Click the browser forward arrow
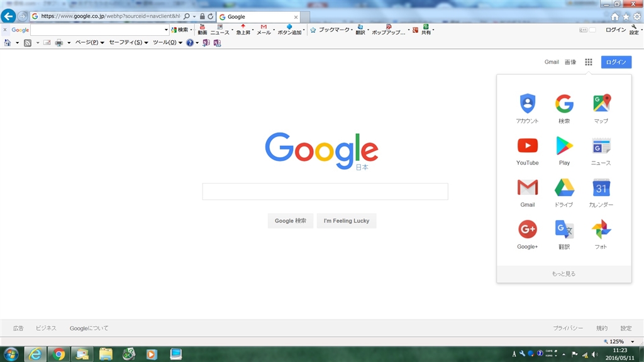Image resolution: width=644 pixels, height=362 pixels. tap(23, 16)
